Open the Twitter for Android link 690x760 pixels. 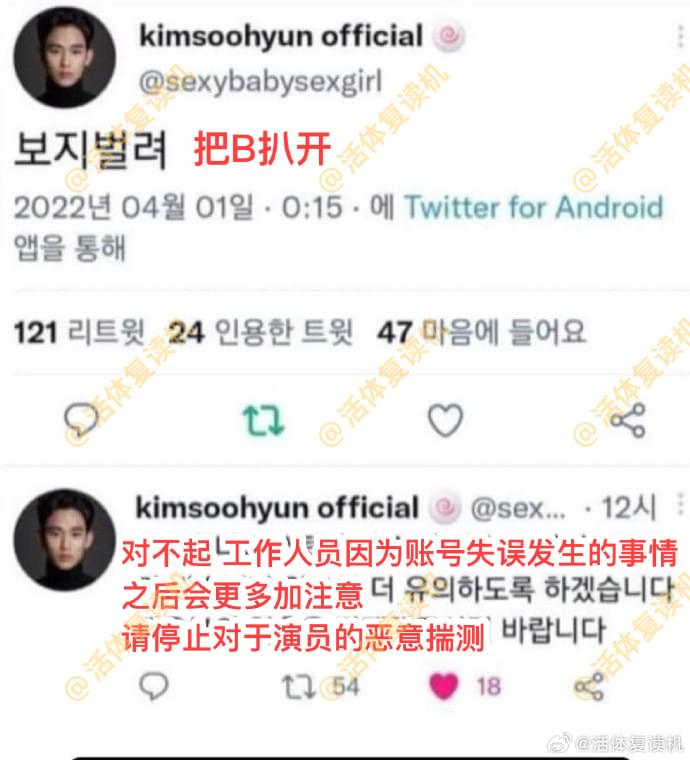click(533, 207)
